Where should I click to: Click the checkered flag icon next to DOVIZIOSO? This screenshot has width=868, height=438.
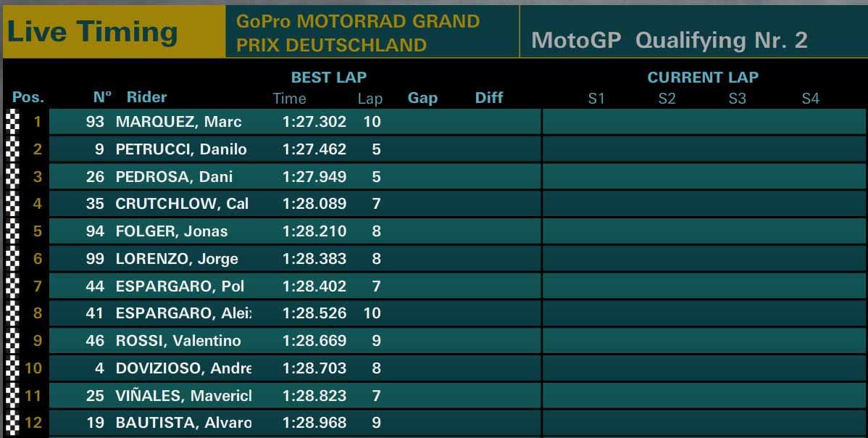coord(13,368)
